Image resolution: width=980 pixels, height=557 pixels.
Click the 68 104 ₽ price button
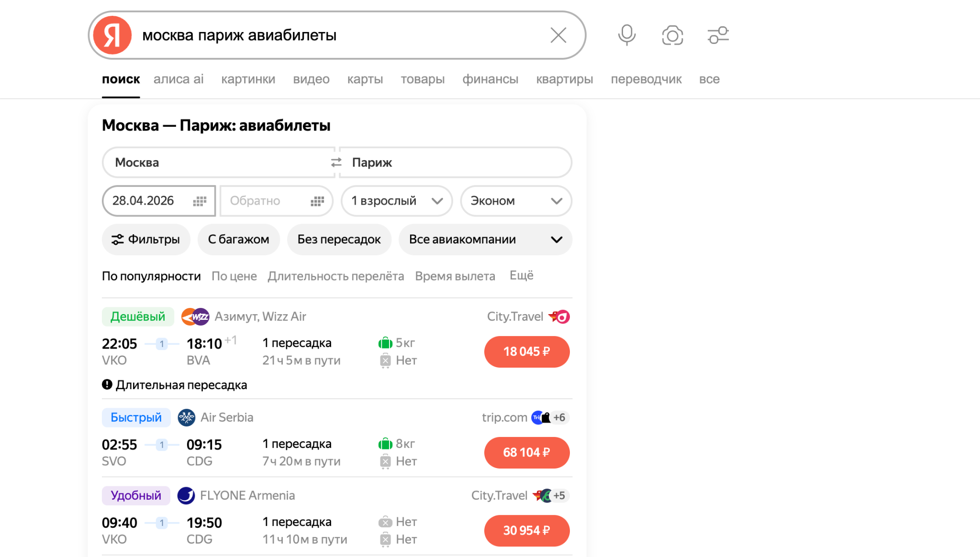click(x=526, y=452)
